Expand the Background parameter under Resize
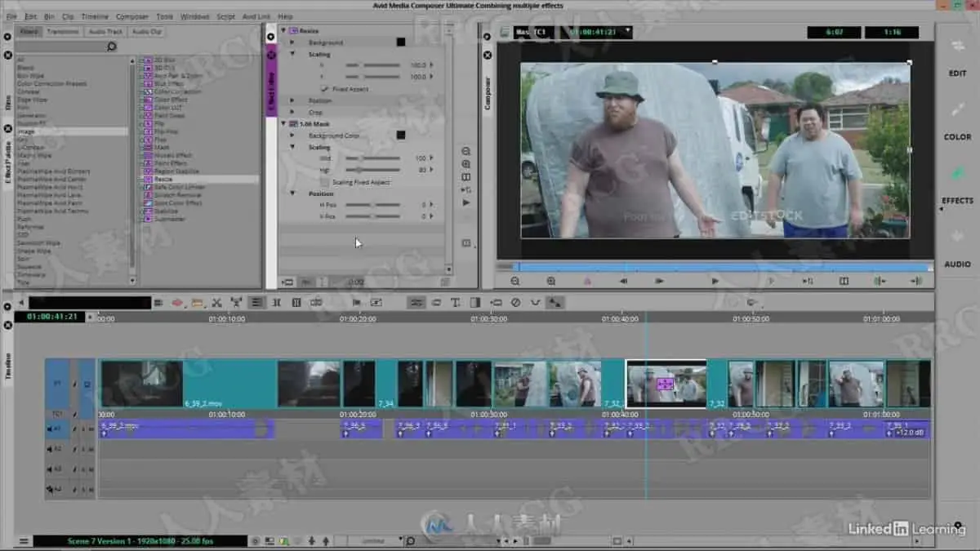 [x=292, y=42]
